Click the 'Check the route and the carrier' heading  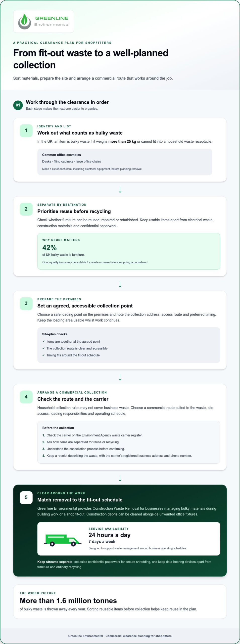point(73,399)
